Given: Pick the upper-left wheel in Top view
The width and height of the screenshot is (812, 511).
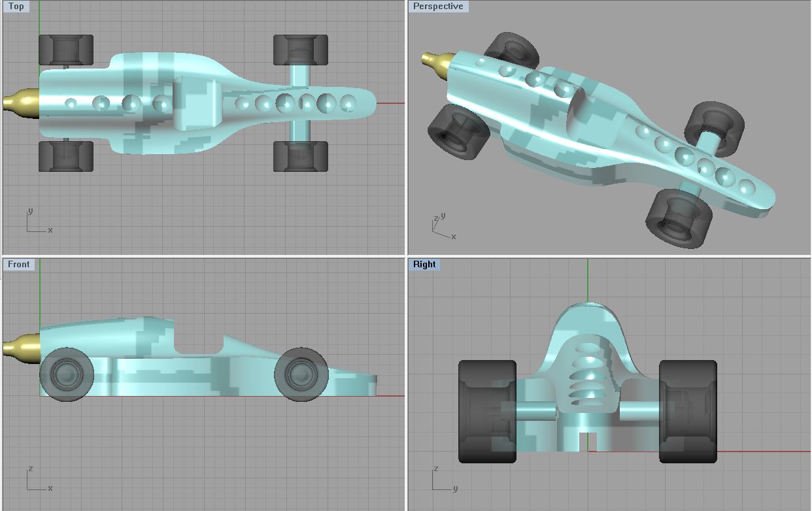Looking at the screenshot, I should (65, 50).
